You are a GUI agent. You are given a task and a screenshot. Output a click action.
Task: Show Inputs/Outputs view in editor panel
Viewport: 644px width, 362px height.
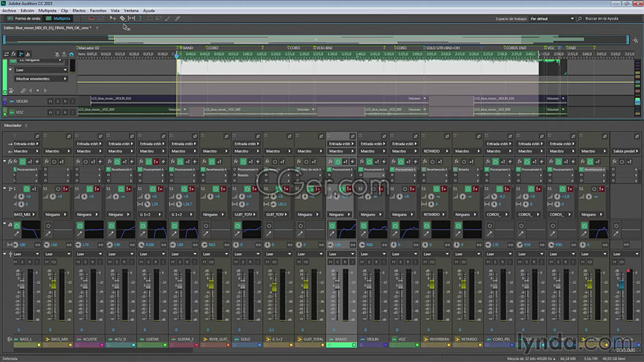coord(6,54)
